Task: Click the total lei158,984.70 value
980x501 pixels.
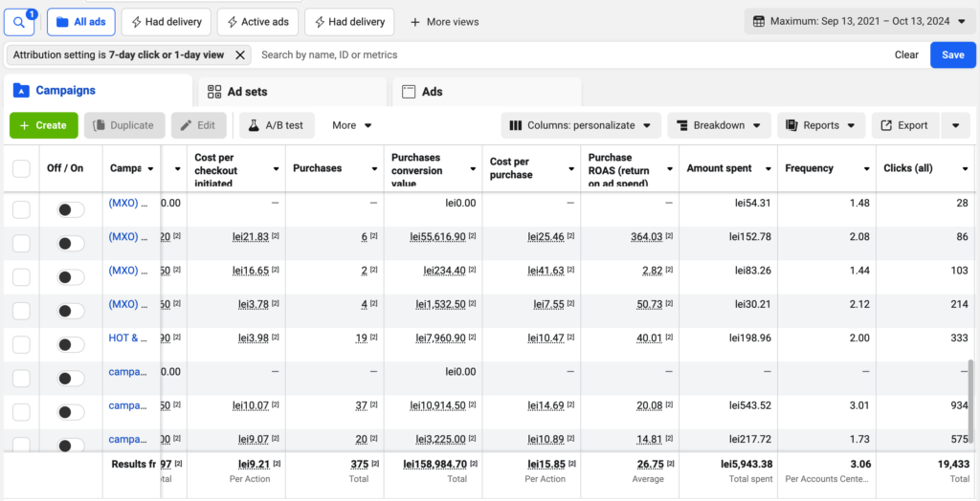Action: [x=434, y=464]
